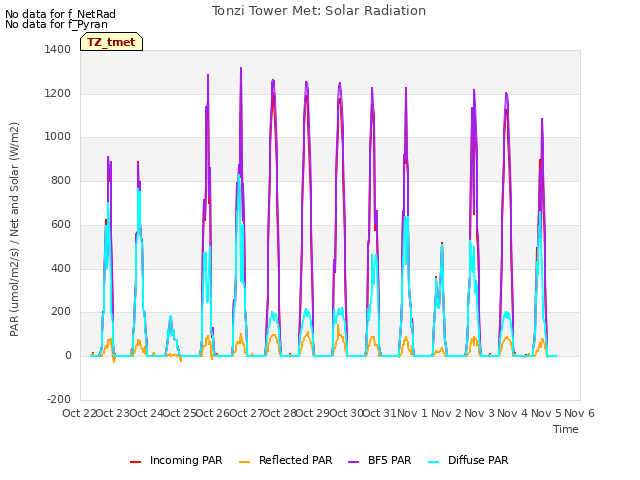
Task: Click the Nov 1 x-axis tick label
Action: (412, 413)
